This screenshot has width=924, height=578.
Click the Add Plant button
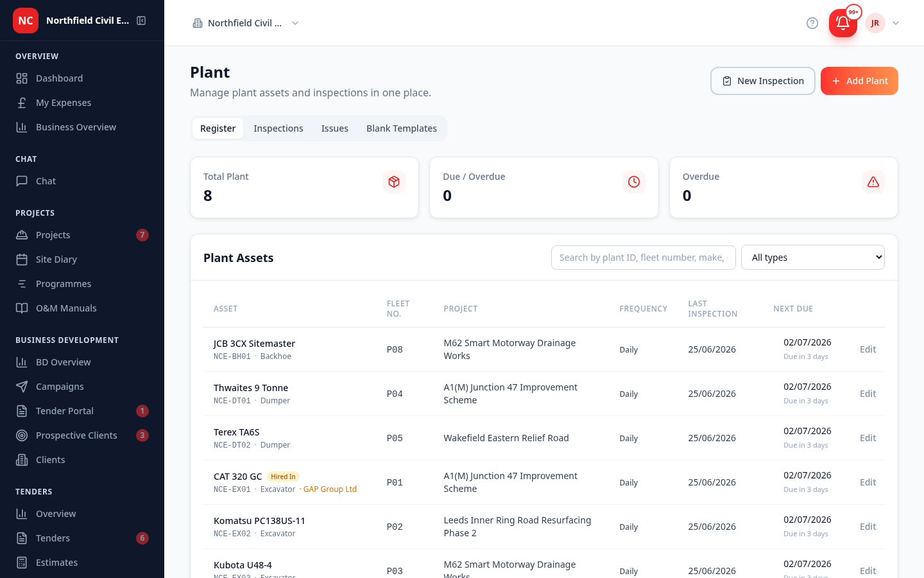click(x=859, y=81)
